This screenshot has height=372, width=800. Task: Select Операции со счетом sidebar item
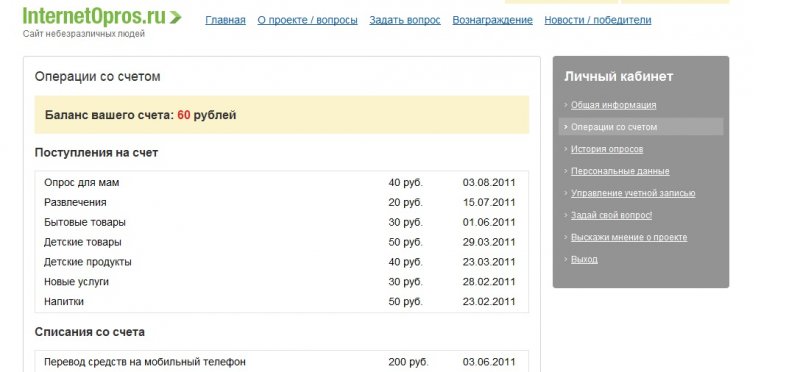[x=641, y=127]
